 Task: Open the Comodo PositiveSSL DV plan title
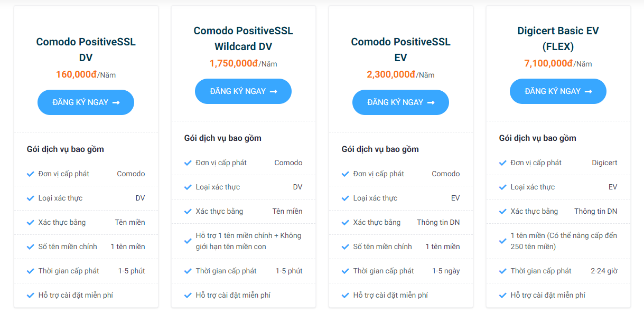tap(86, 50)
